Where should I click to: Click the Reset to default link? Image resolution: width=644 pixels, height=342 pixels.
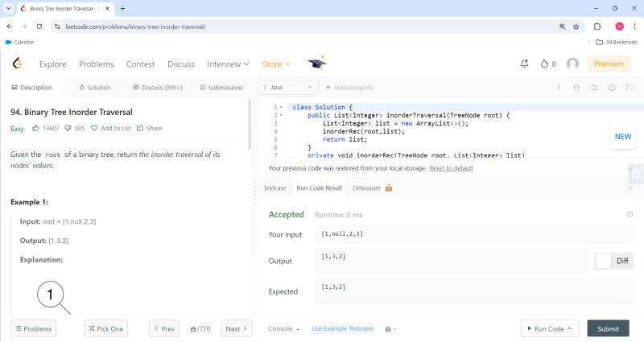pos(451,168)
